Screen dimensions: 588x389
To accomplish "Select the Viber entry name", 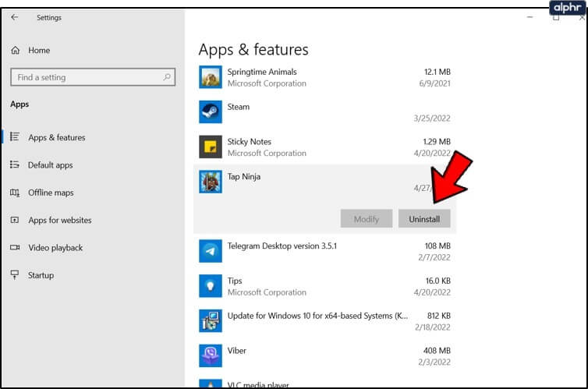I will [236, 351].
